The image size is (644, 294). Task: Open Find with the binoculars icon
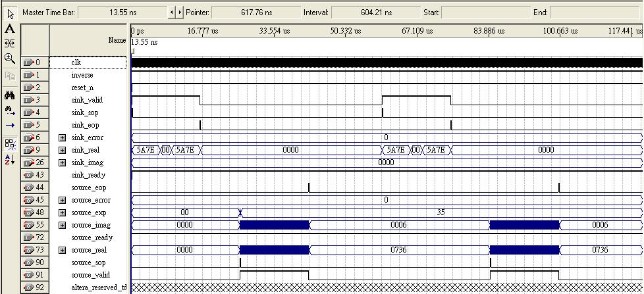[x=10, y=95]
